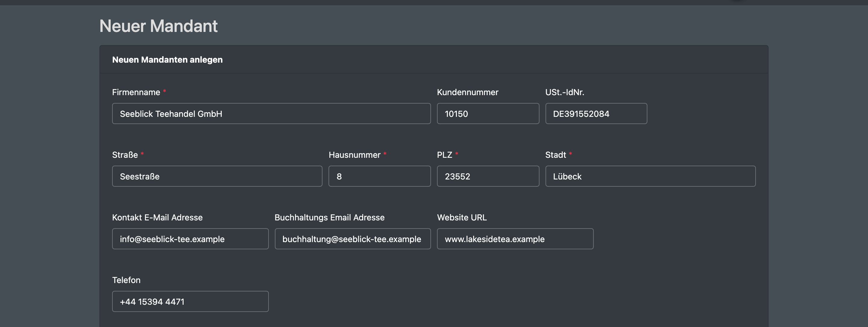868x327 pixels.
Task: Click the PLZ input showing 23552
Action: click(x=488, y=176)
